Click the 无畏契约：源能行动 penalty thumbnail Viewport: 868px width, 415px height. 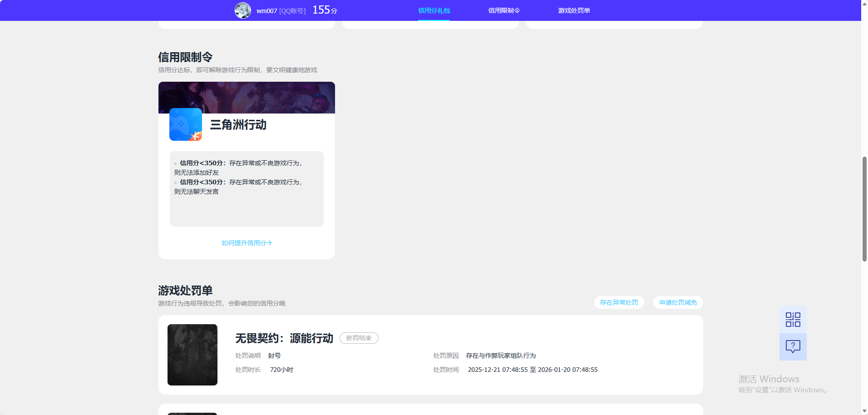192,355
